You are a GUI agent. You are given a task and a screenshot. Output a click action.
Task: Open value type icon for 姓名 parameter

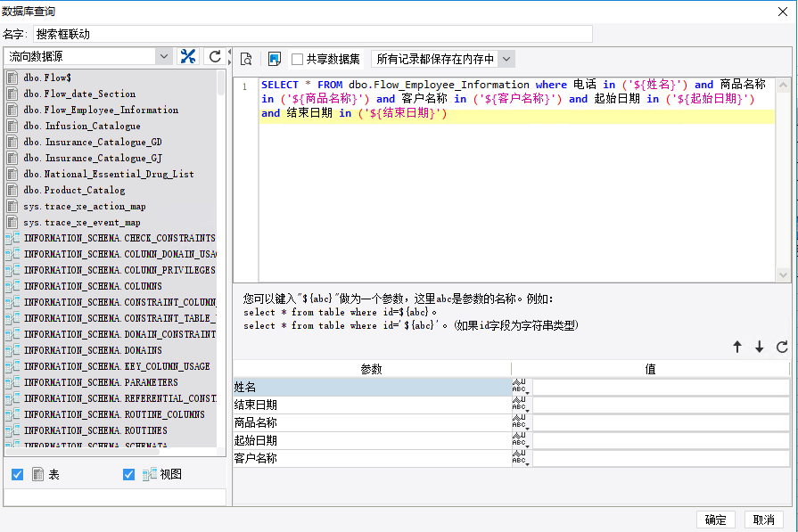[x=521, y=387]
